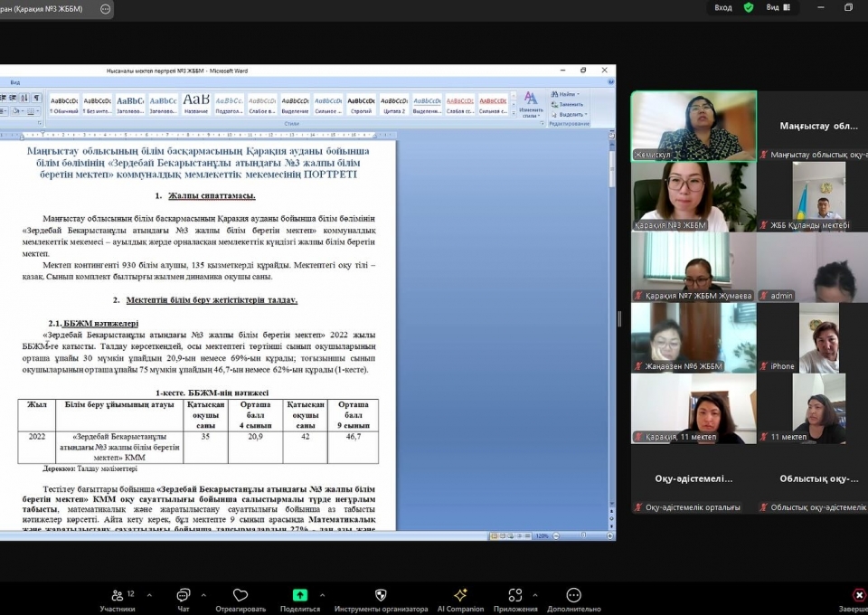Switch to Draft view in Word
The image size is (868, 615).
527,535
